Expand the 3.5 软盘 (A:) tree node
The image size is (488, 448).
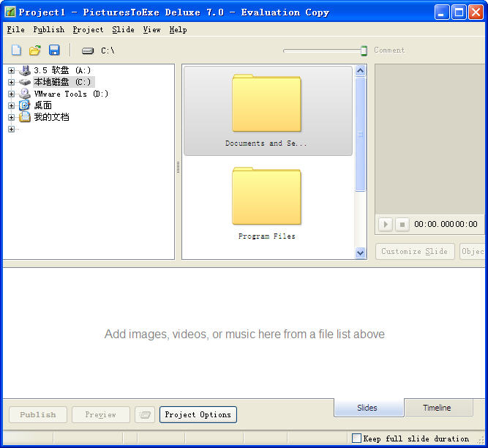pyautogui.click(x=11, y=70)
